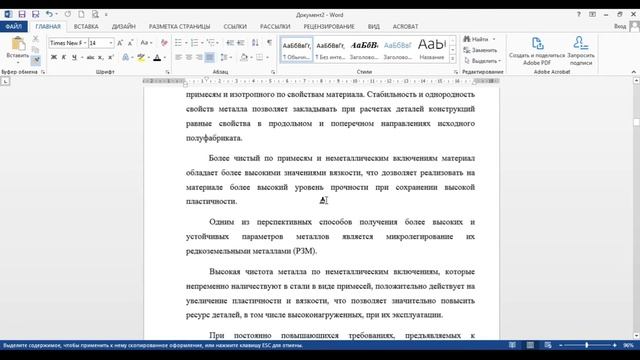
Task: Click Запросить подписи button
Action: coord(581,51)
